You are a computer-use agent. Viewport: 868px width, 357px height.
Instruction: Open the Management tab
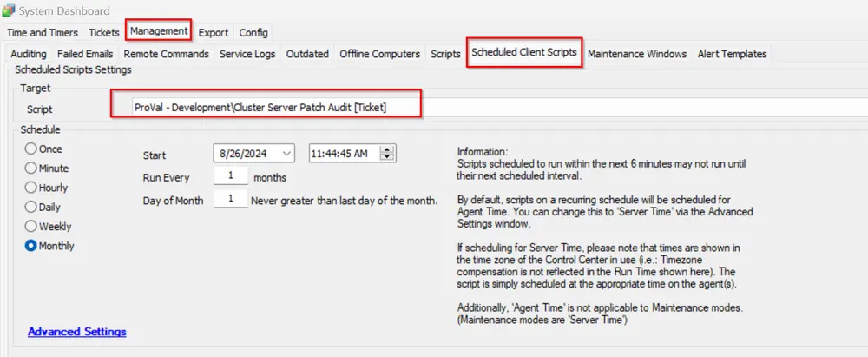point(159,31)
